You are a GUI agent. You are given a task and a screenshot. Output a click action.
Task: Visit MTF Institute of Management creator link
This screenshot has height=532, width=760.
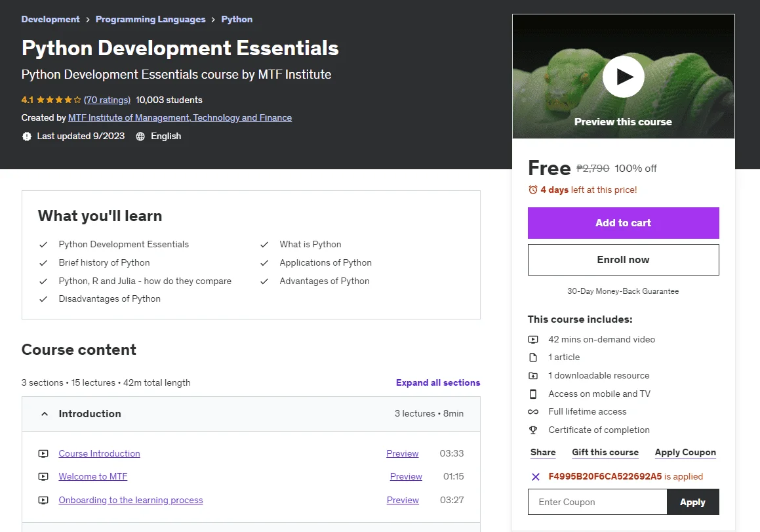(180, 118)
